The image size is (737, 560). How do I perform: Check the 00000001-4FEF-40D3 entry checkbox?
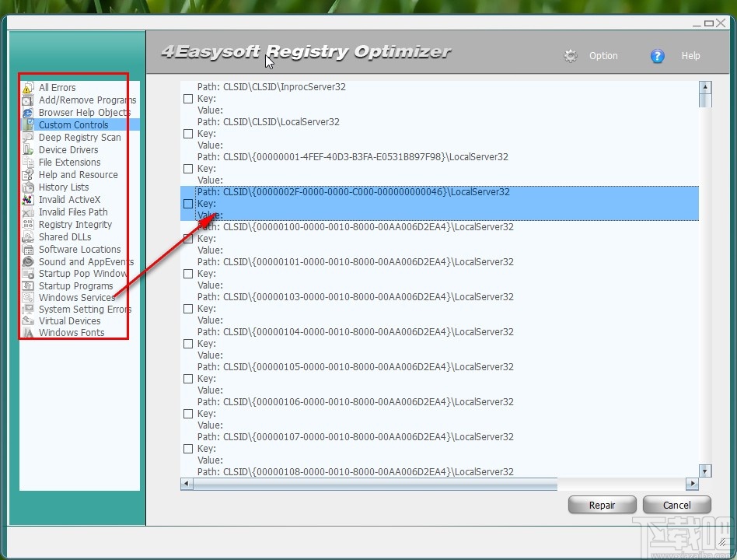pyautogui.click(x=188, y=169)
